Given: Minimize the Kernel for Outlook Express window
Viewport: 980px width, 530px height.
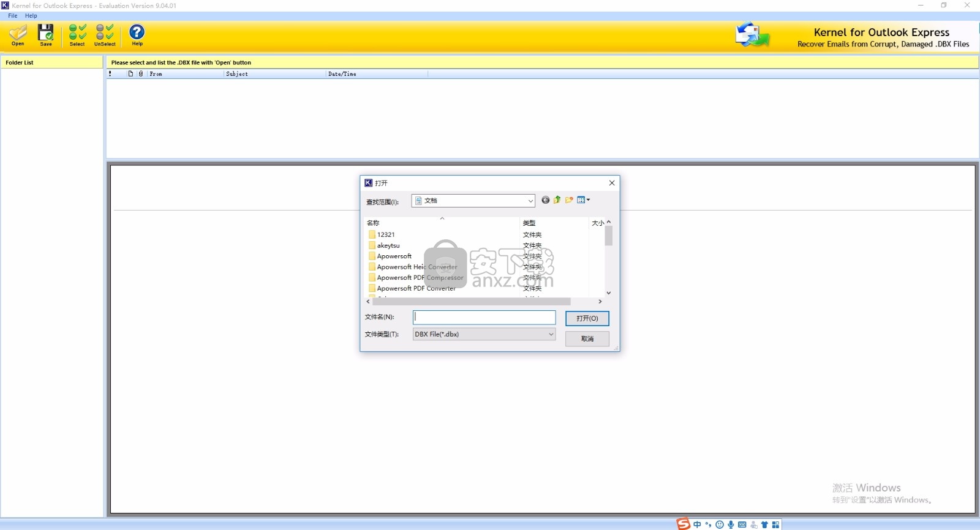Looking at the screenshot, I should 921,5.
